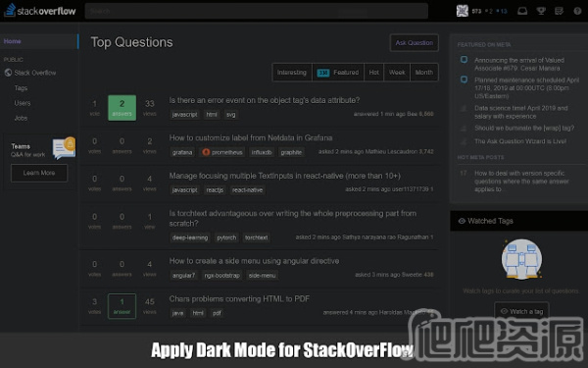
Task: Click the svg tag
Action: point(231,115)
